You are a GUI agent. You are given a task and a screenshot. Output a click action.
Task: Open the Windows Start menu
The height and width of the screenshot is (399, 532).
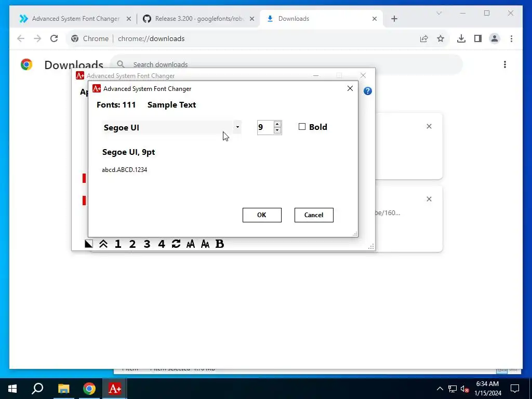(12, 389)
